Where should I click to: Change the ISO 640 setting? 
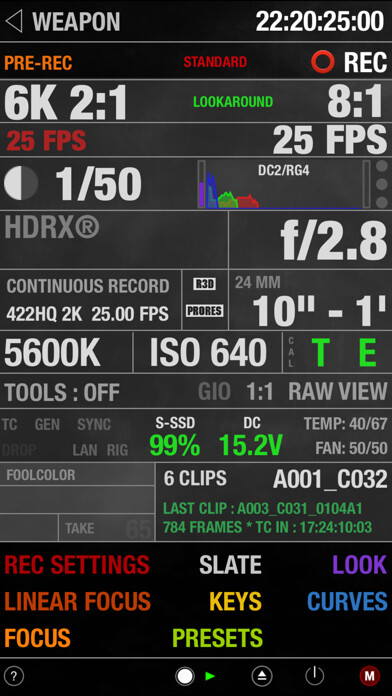pos(208,352)
